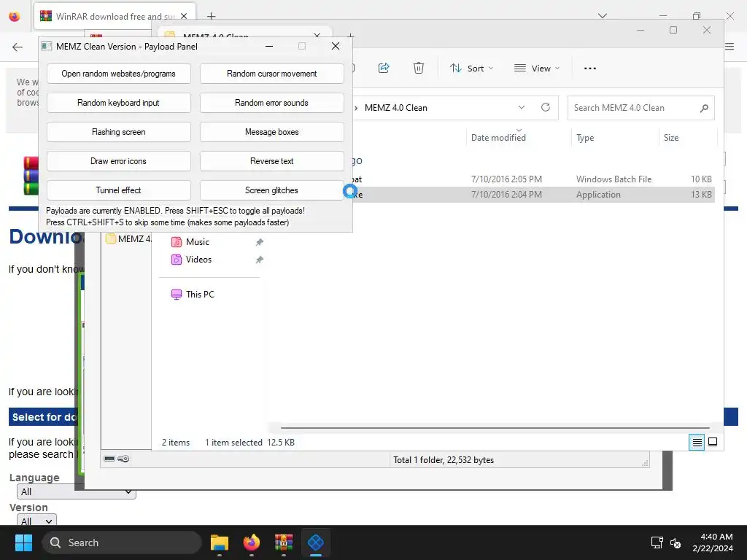Select MEMZ 4 folder in WinRAR tree

(x=128, y=238)
